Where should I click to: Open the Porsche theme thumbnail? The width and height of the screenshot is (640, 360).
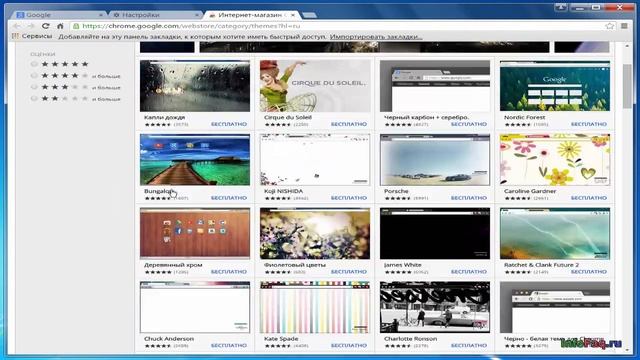[435, 160]
